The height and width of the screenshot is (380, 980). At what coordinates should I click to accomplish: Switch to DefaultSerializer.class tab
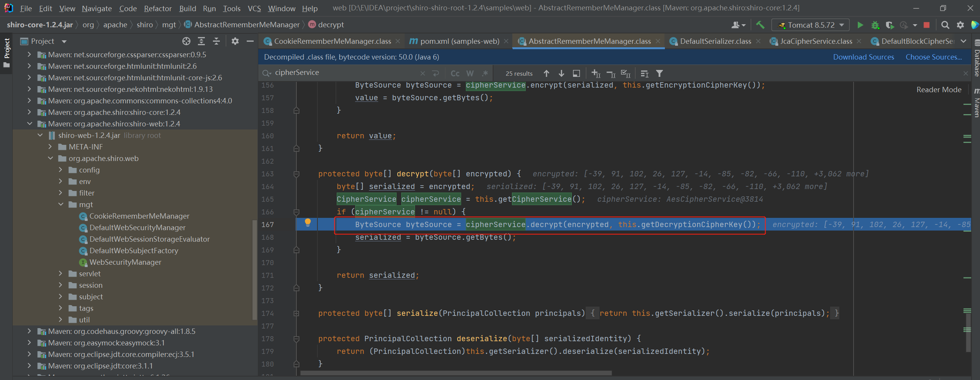[715, 41]
